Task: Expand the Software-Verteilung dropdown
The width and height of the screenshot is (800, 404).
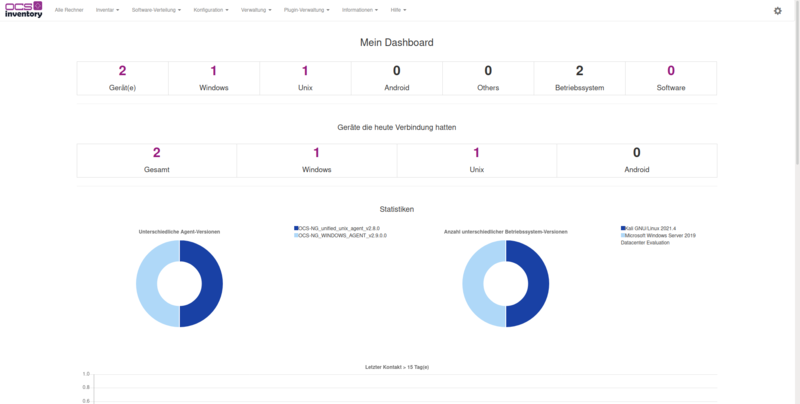Action: point(156,10)
